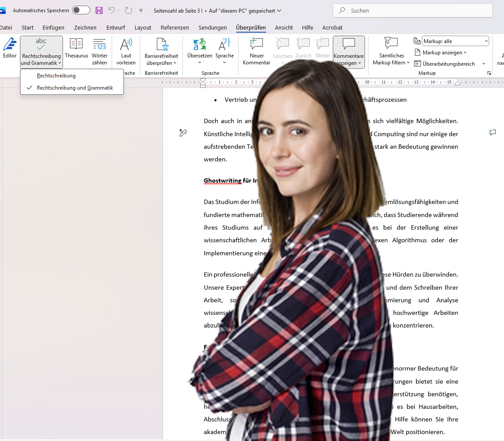Toggle Automatisches Speichern switch
This screenshot has height=441, width=504.
pos(81,10)
